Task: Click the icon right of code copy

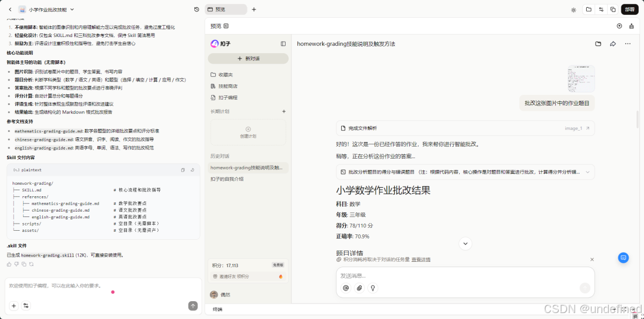Action: (193, 170)
